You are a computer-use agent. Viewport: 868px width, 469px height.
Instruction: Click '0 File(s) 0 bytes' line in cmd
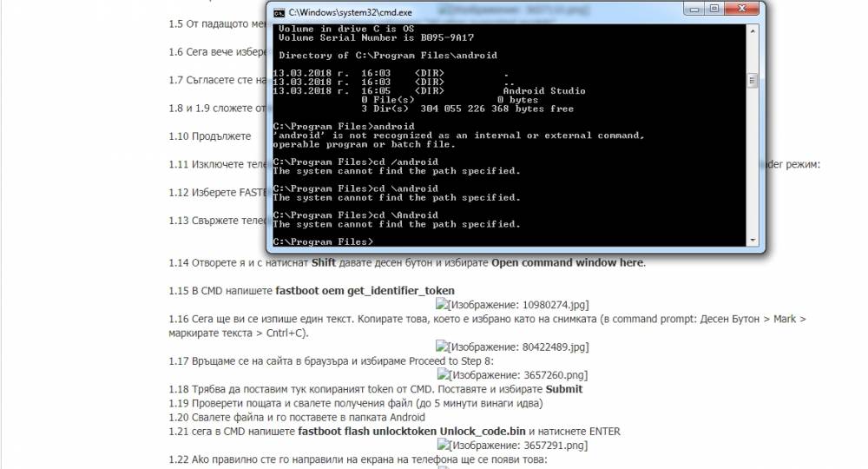450,100
